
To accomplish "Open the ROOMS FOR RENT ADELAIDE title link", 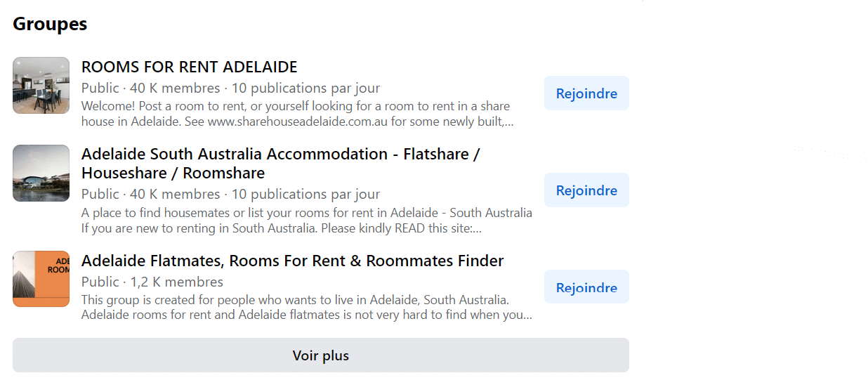I will [x=190, y=67].
